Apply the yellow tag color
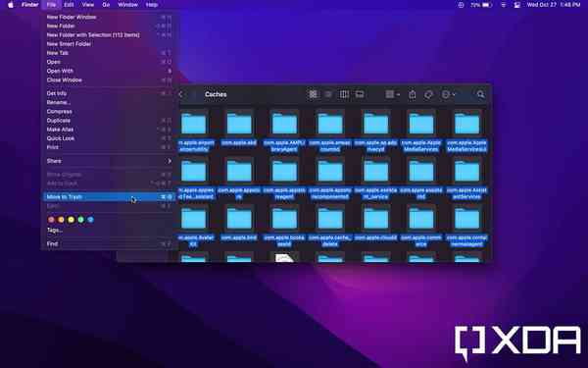The height and width of the screenshot is (368, 588). (x=71, y=220)
